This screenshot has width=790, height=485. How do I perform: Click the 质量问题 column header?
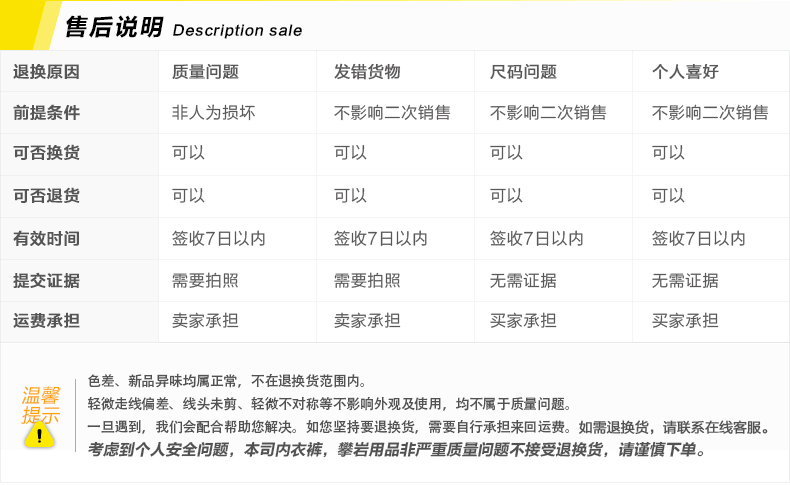tap(205, 72)
